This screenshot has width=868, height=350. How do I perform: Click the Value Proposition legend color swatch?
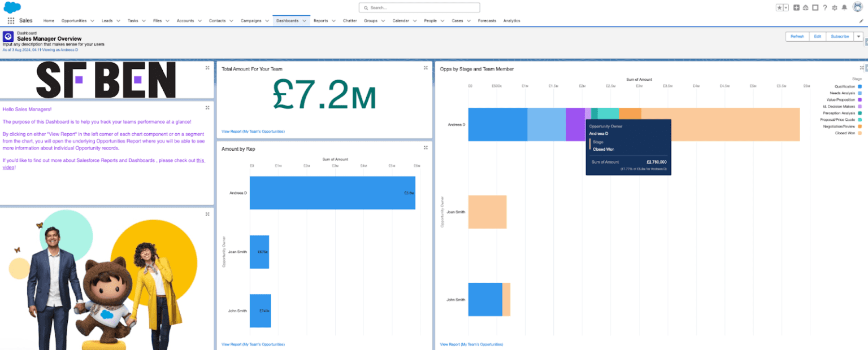pos(860,99)
